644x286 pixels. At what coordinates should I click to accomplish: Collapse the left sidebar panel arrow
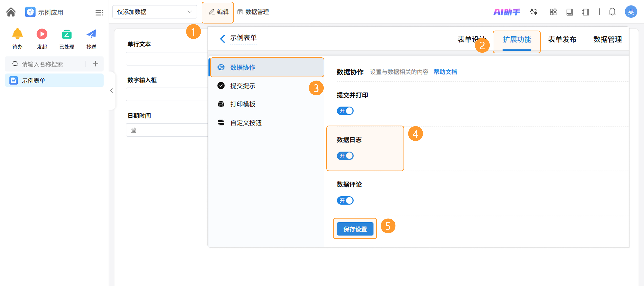click(112, 91)
